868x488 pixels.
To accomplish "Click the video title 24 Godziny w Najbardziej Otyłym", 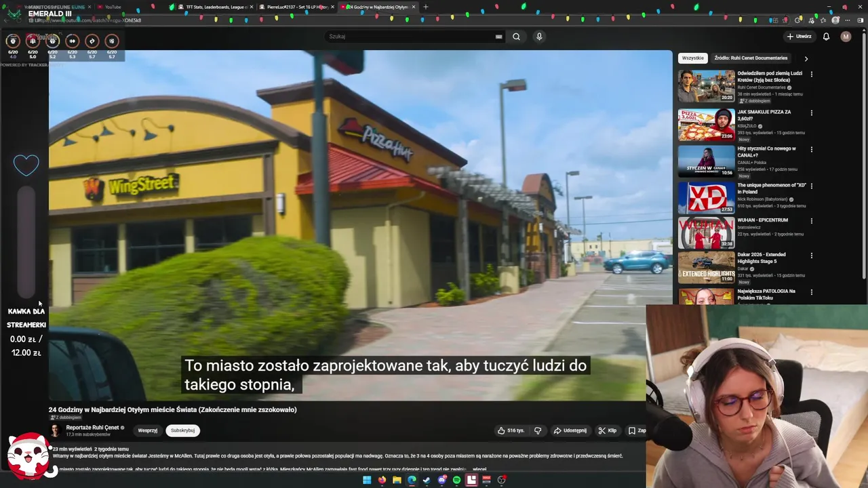I will coord(172,409).
